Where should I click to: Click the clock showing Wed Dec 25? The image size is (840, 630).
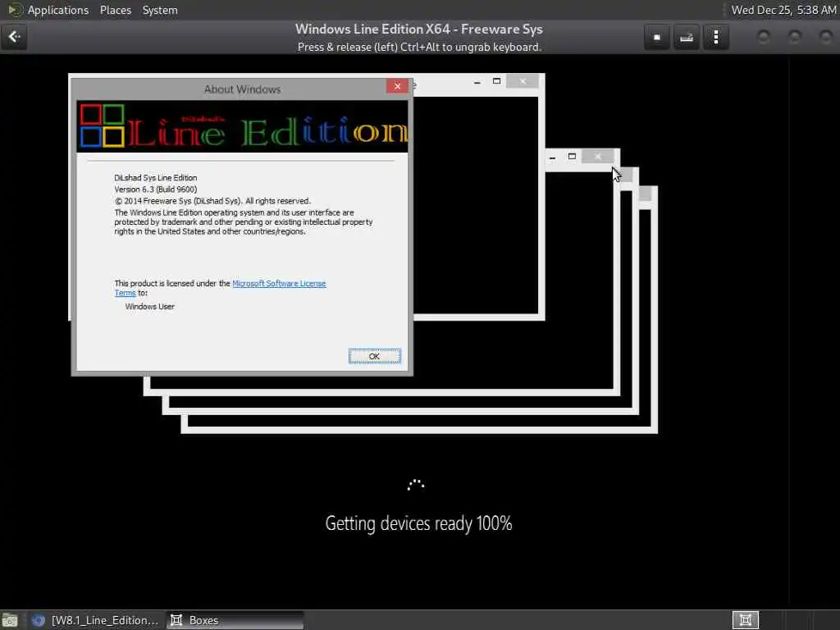[x=783, y=10]
